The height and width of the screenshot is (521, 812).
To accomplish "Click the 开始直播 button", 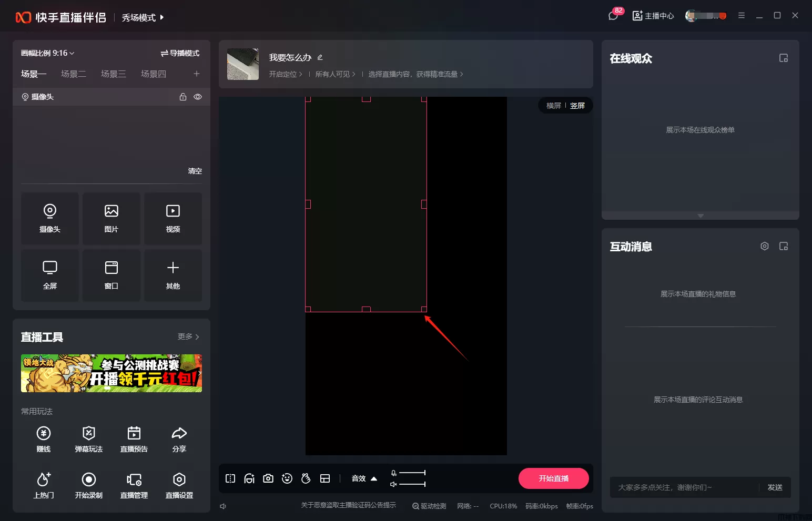I will click(x=553, y=478).
